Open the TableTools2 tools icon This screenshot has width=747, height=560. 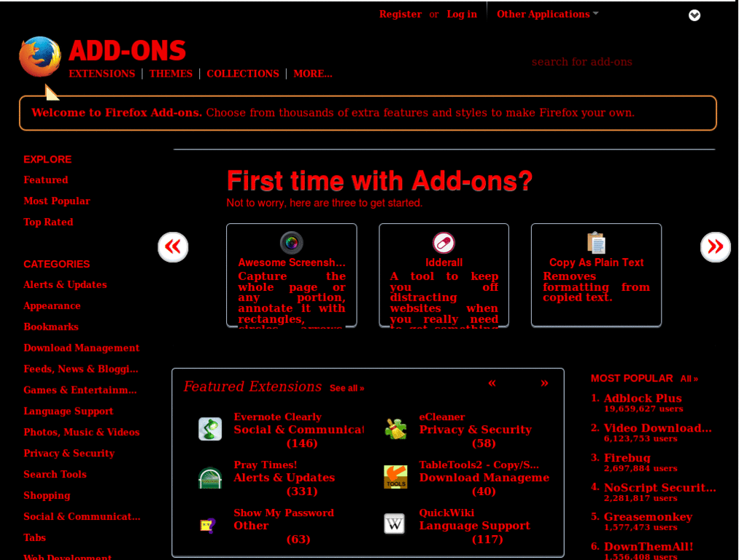pos(395,476)
